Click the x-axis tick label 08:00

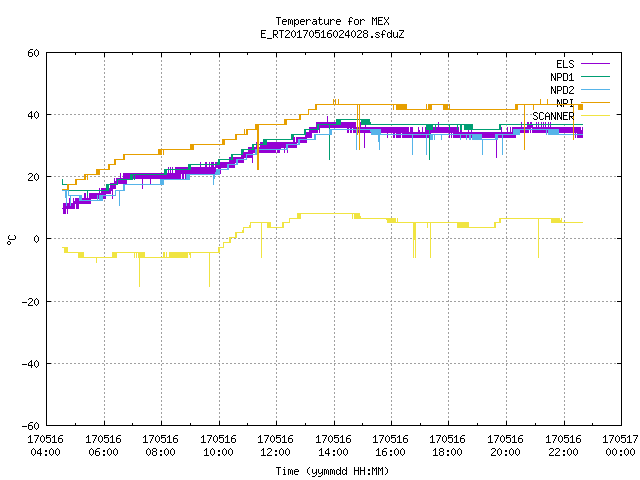coord(160,453)
